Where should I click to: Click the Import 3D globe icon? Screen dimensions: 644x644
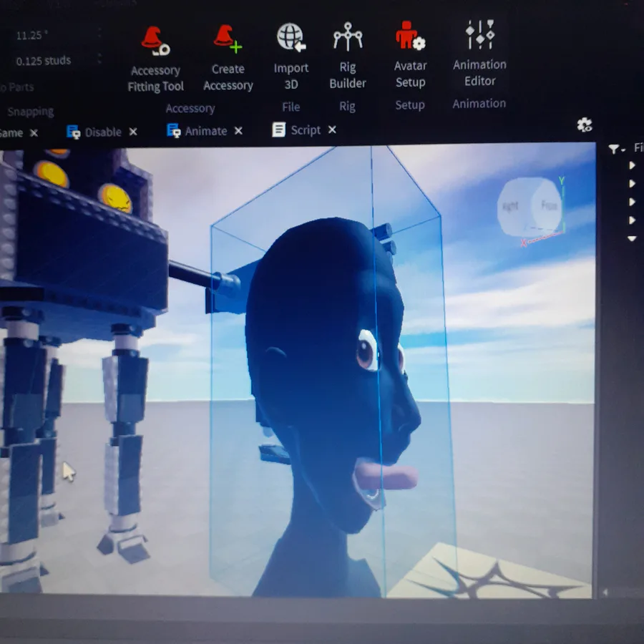pyautogui.click(x=291, y=37)
